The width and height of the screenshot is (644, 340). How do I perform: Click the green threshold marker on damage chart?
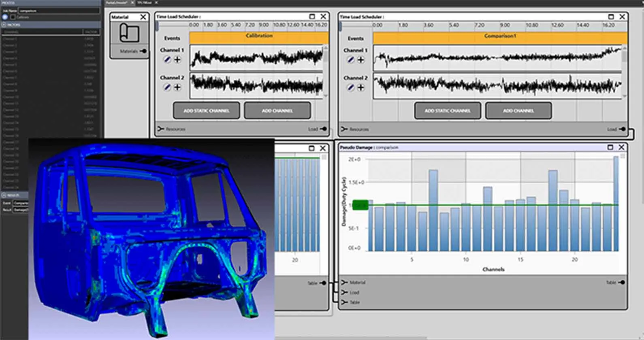(x=360, y=205)
